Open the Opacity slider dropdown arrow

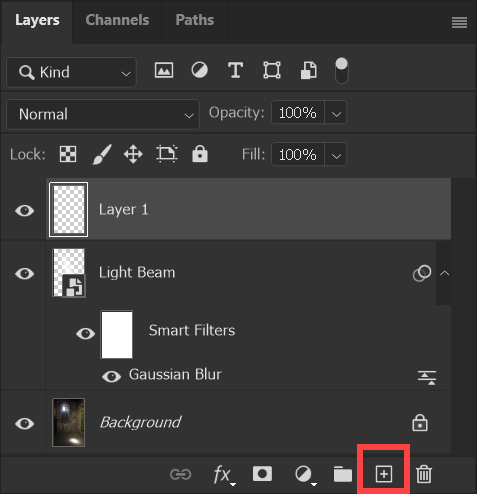(x=336, y=113)
